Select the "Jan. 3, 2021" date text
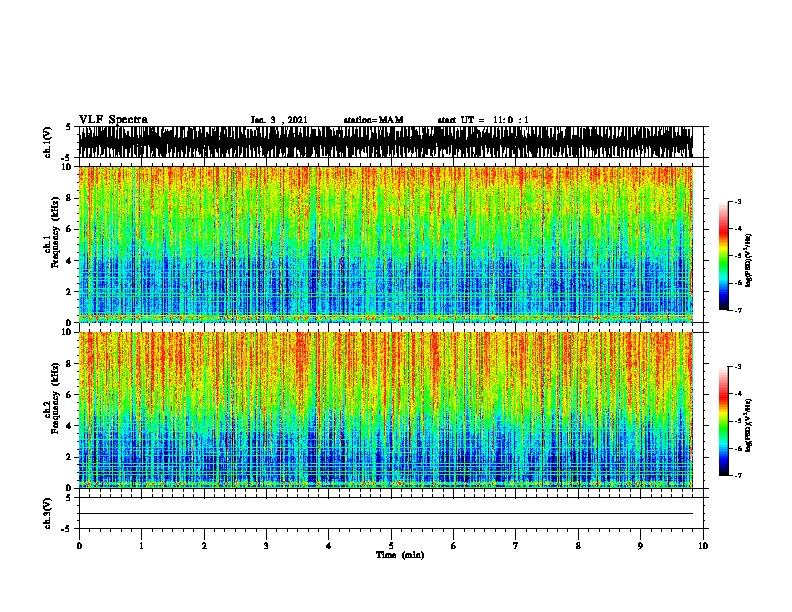 pyautogui.click(x=279, y=120)
